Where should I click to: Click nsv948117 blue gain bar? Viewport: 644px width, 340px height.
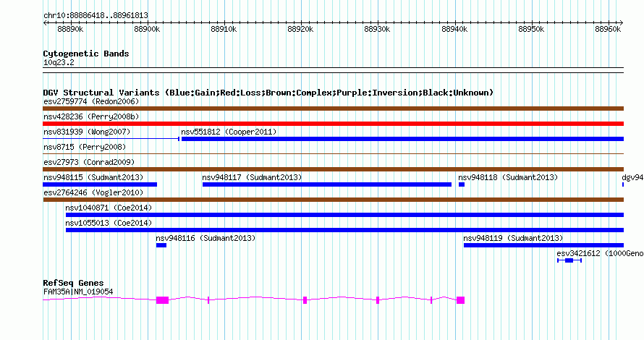tap(327, 184)
